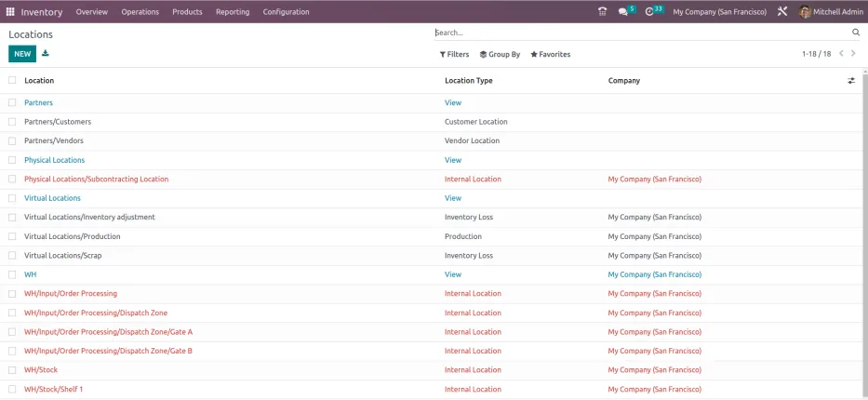Tick the Subcontracting Location row checkbox
Image resolution: width=868 pixels, height=400 pixels.
[12, 180]
